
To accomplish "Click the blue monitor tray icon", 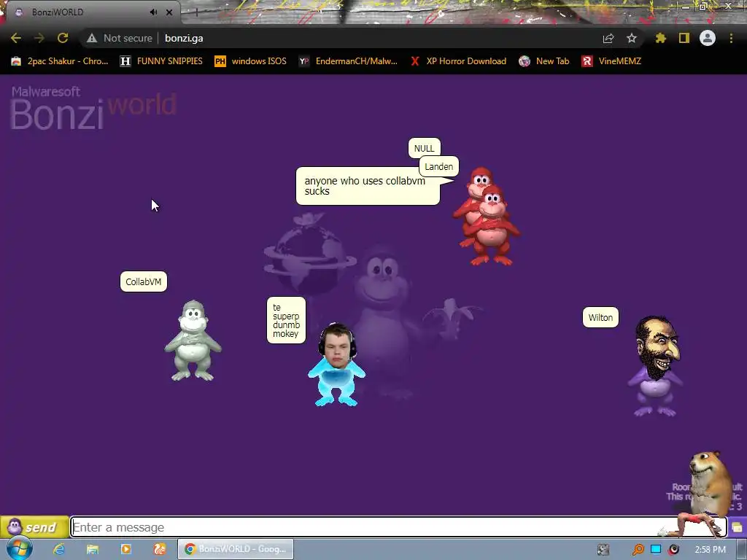I will pyautogui.click(x=656, y=549).
